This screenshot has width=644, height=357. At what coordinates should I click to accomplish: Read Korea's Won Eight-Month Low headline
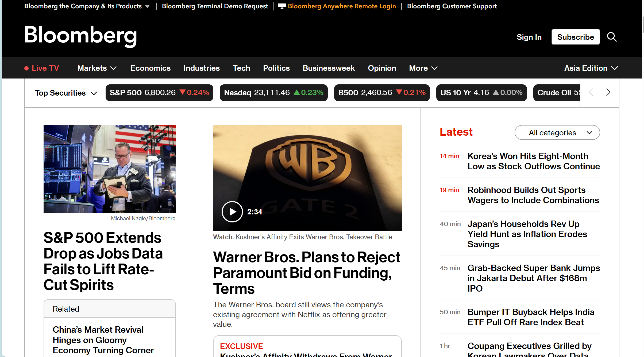coord(533,161)
